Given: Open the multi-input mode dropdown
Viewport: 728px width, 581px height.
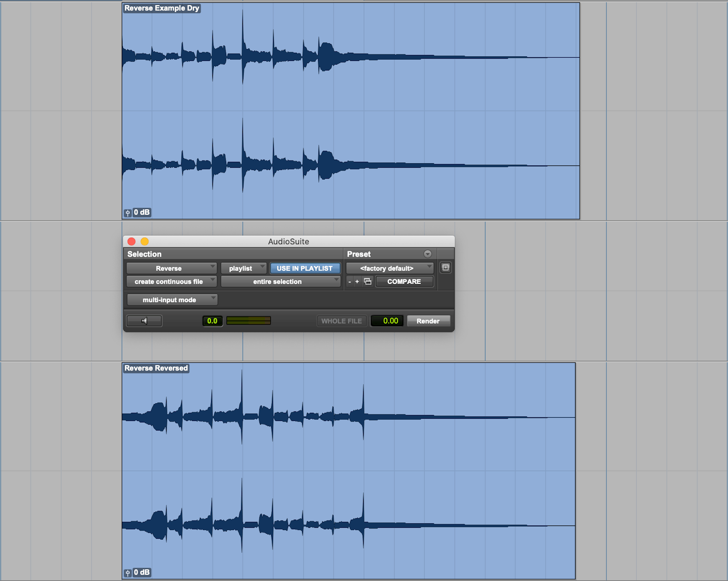Looking at the screenshot, I should click(172, 300).
